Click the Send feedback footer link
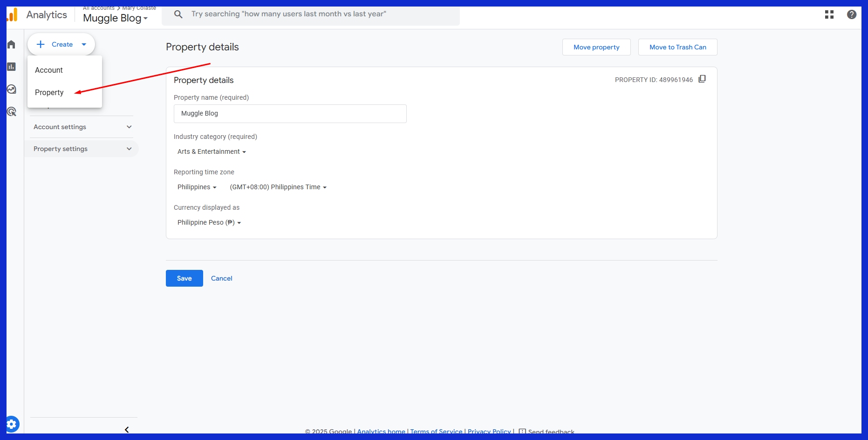This screenshot has width=868, height=440. [551, 432]
